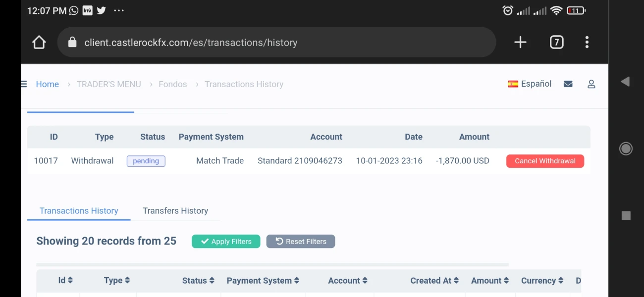Open a new browser tab
This screenshot has width=644, height=297.
point(520,43)
